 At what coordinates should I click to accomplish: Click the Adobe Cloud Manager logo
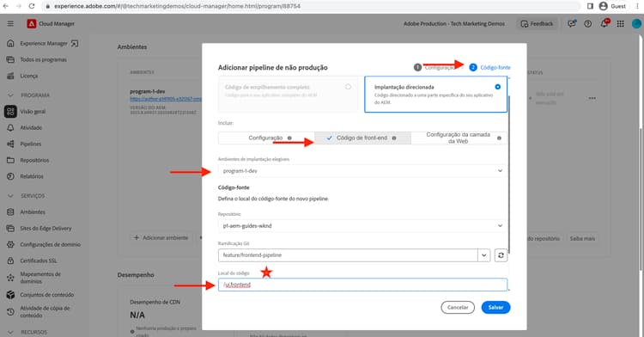click(31, 24)
